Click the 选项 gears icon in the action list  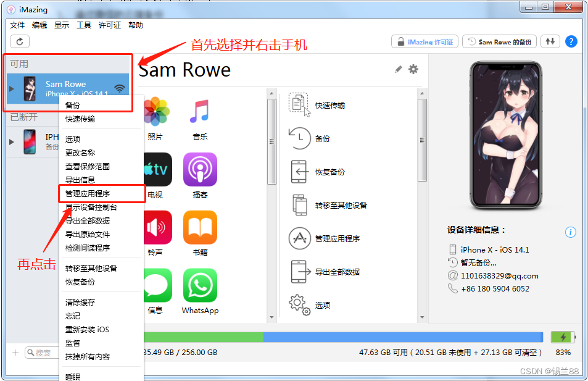coord(299,304)
